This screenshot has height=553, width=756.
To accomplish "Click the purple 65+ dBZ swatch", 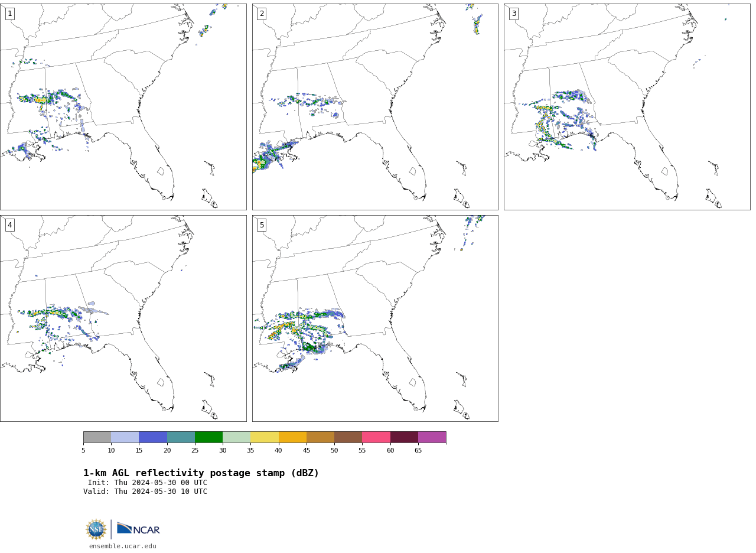I will pyautogui.click(x=432, y=437).
